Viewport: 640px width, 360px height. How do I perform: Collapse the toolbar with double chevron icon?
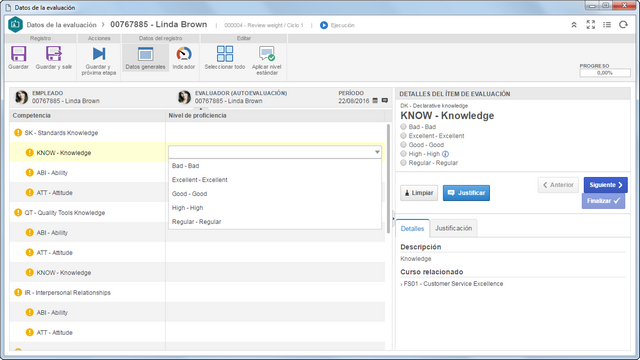[x=573, y=25]
